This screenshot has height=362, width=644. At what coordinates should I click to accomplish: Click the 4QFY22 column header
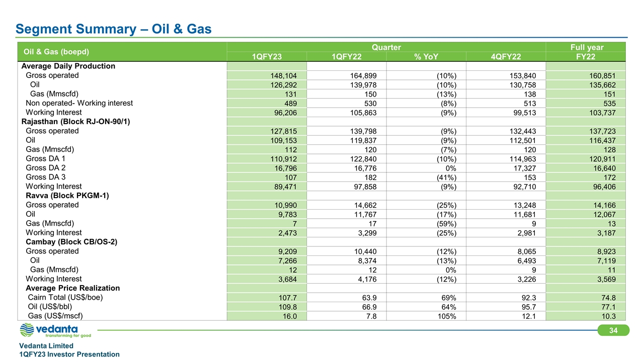coord(506,56)
